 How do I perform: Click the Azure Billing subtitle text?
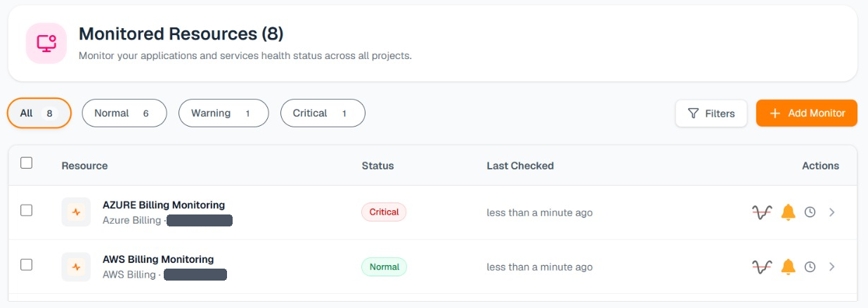coord(132,221)
